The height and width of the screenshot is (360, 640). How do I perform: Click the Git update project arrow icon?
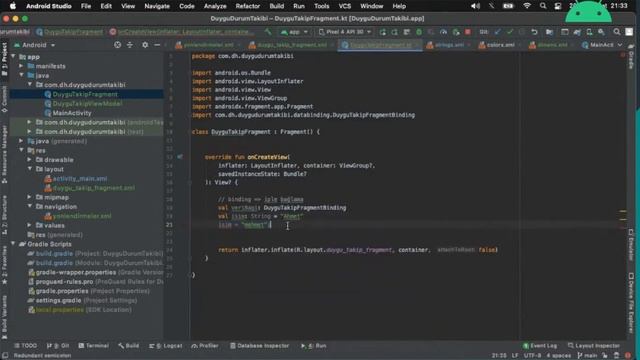[498, 32]
